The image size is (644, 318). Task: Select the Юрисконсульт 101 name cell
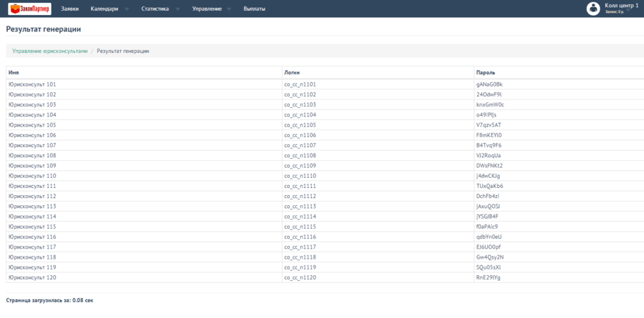144,84
